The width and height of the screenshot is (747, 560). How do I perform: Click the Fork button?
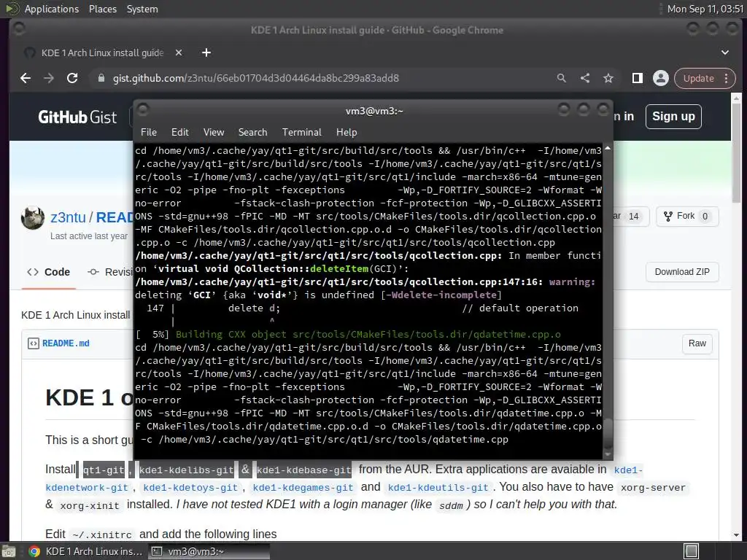(x=687, y=216)
